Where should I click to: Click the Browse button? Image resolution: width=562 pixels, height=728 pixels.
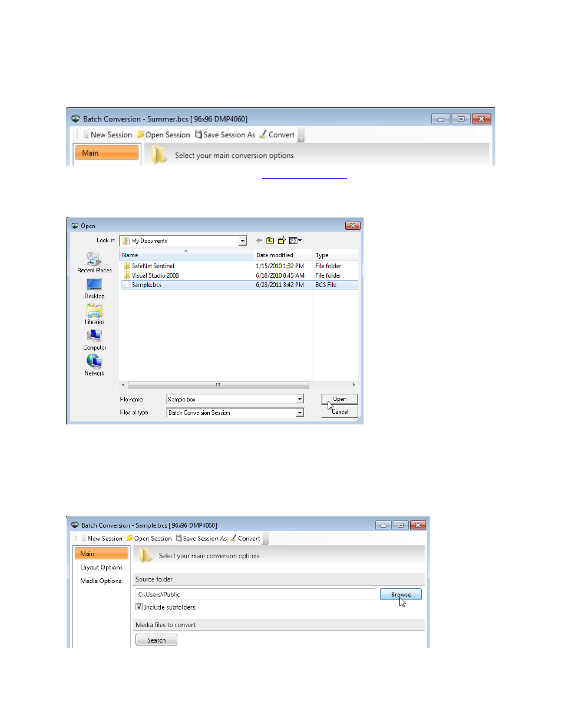[401, 594]
